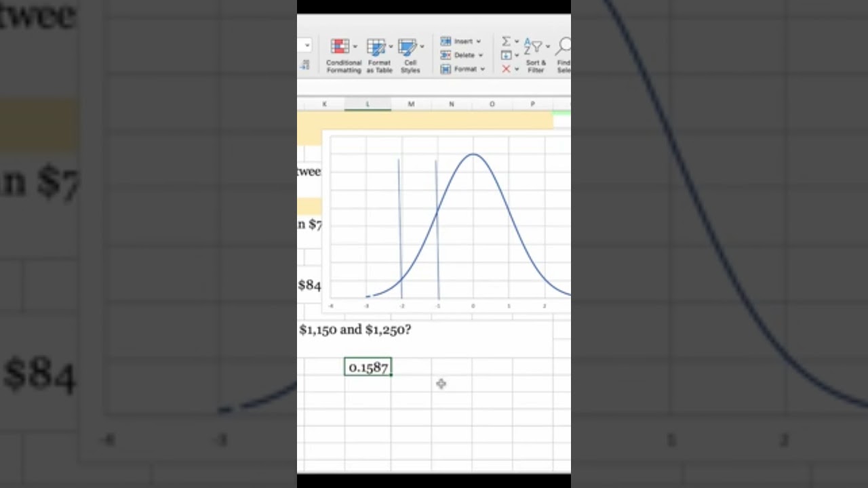Open the Insert dropdown arrow

[478, 41]
